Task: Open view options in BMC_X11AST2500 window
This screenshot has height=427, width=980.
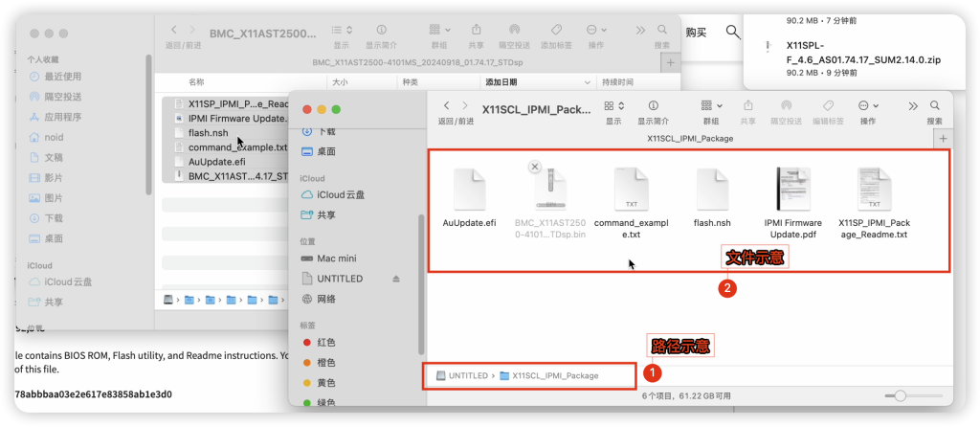Action: click(x=342, y=30)
